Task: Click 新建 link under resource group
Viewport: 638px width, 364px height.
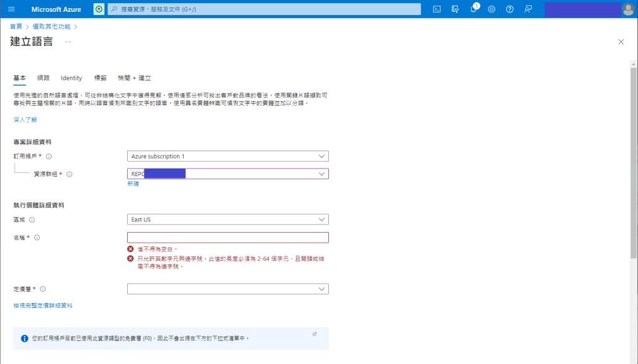Action: 133,184
